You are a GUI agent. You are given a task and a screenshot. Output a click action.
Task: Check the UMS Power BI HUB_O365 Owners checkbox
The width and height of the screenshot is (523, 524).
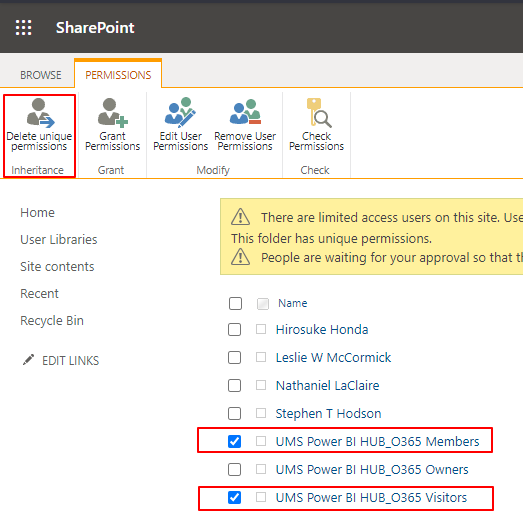[234, 470]
